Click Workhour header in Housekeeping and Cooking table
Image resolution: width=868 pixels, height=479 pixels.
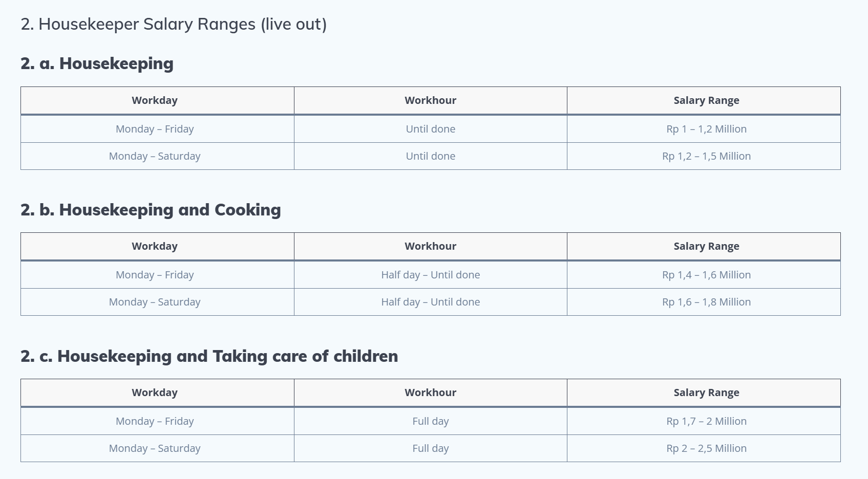coord(430,246)
